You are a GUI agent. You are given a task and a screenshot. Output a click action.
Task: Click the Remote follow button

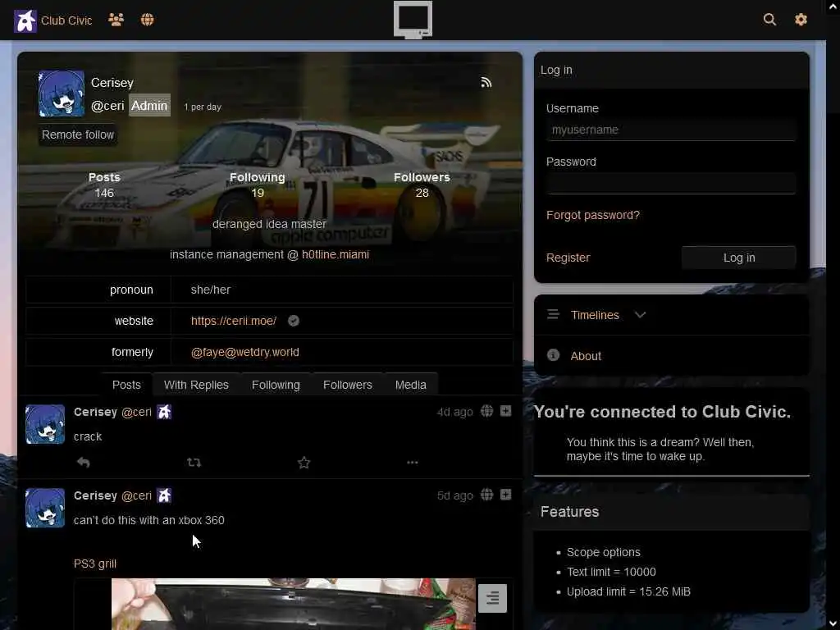(78, 135)
